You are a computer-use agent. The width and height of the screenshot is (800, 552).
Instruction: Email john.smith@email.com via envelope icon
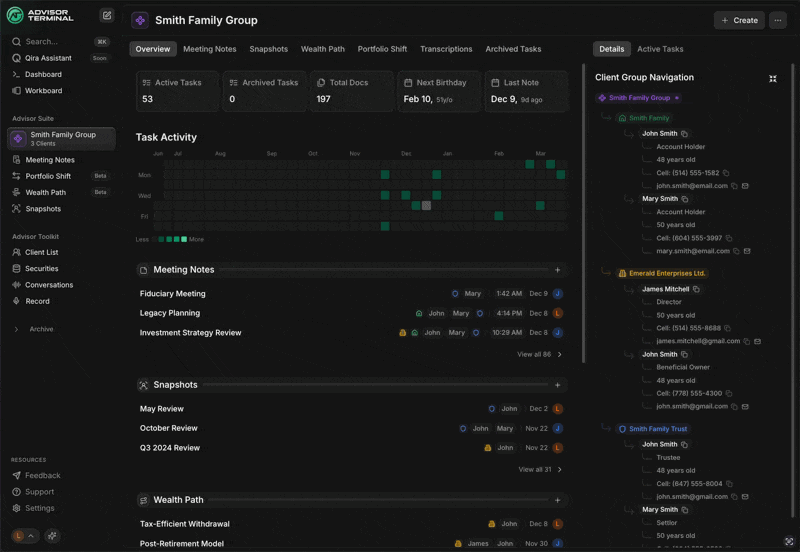pyautogui.click(x=745, y=186)
